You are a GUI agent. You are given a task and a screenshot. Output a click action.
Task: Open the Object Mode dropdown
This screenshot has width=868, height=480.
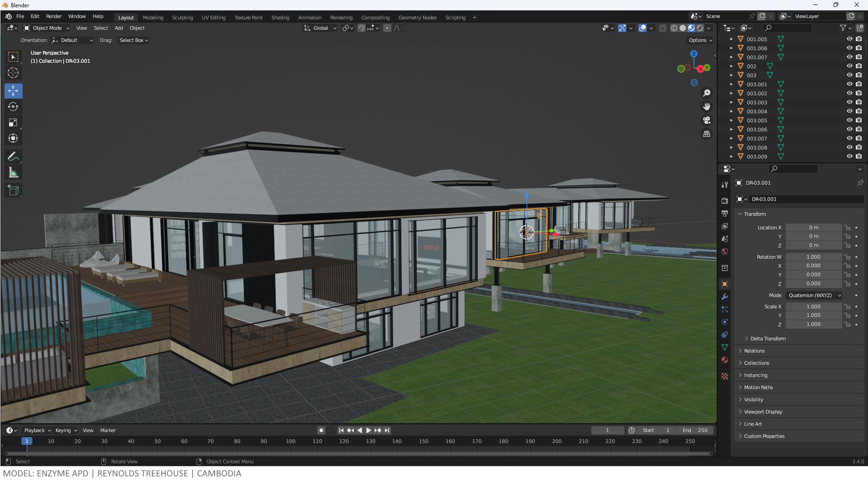47,28
